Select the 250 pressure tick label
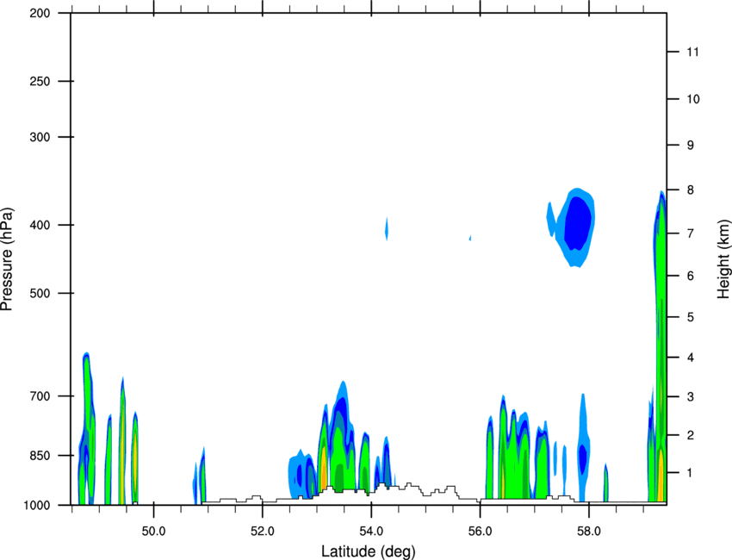Image resolution: width=732 pixels, height=560 pixels. point(40,81)
